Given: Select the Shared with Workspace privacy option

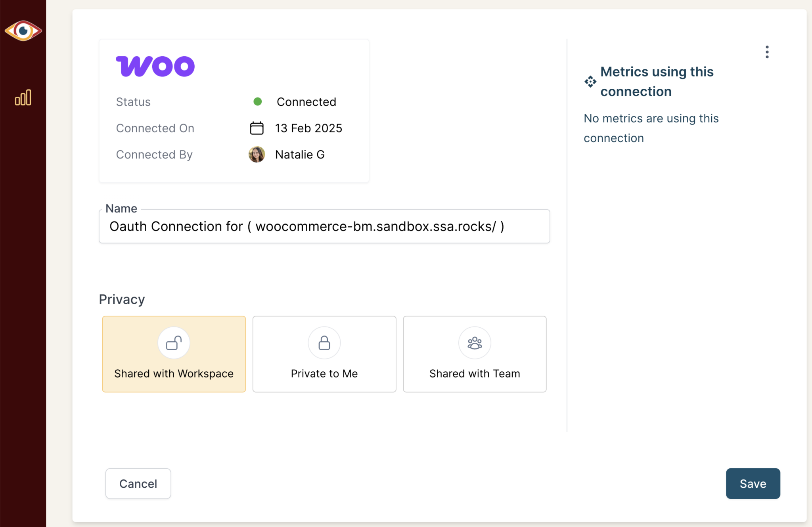Looking at the screenshot, I should [x=174, y=354].
